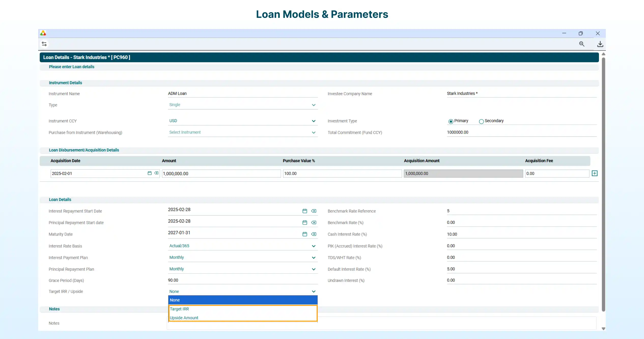The width and height of the screenshot is (644, 339).
Task: Open the settings sliders icon in toolbar
Action: 44,44
